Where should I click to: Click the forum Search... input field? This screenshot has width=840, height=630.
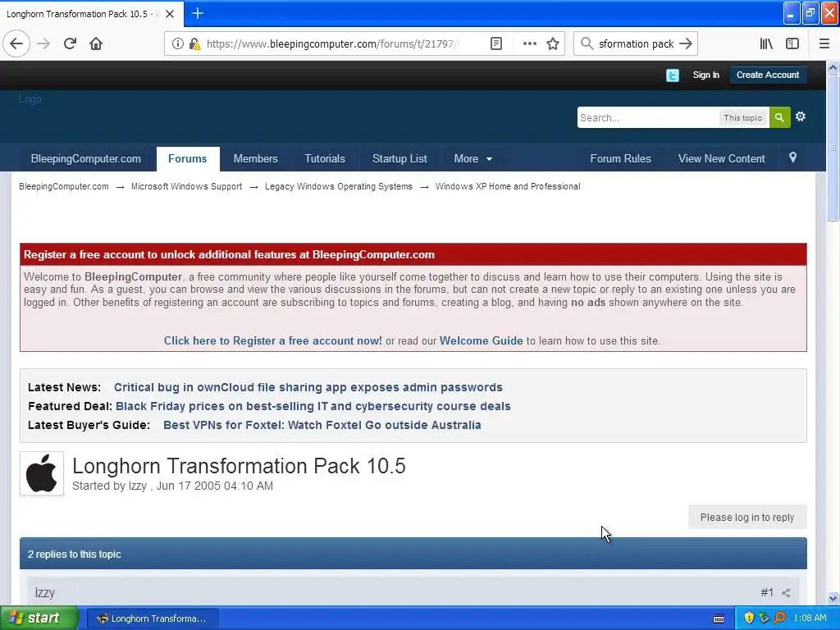point(648,118)
